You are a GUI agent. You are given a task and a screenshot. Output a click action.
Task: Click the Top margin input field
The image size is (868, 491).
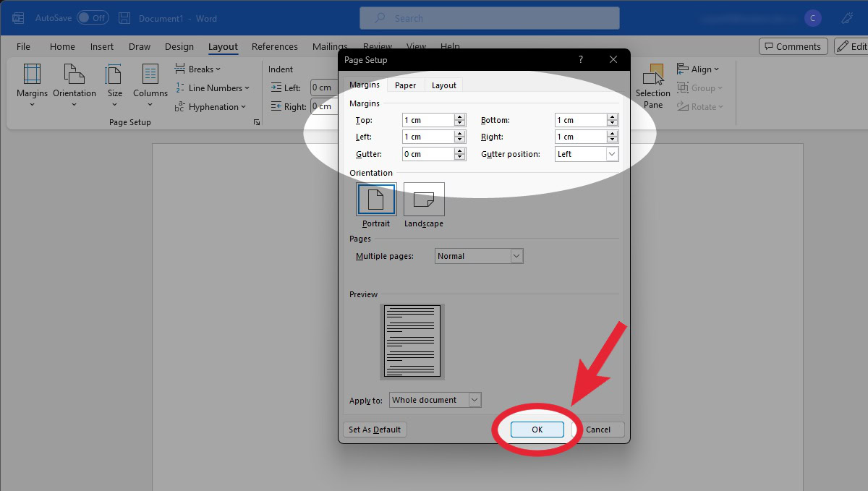[x=427, y=120]
